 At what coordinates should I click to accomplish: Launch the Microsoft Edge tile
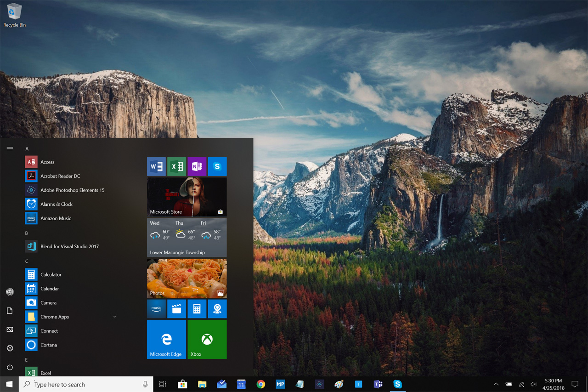(x=166, y=339)
